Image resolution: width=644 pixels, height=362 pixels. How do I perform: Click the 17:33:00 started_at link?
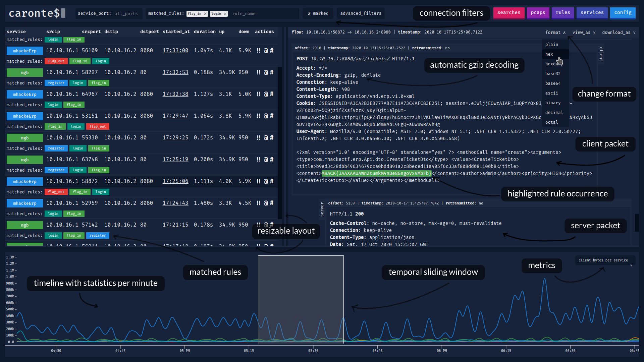[x=175, y=51]
